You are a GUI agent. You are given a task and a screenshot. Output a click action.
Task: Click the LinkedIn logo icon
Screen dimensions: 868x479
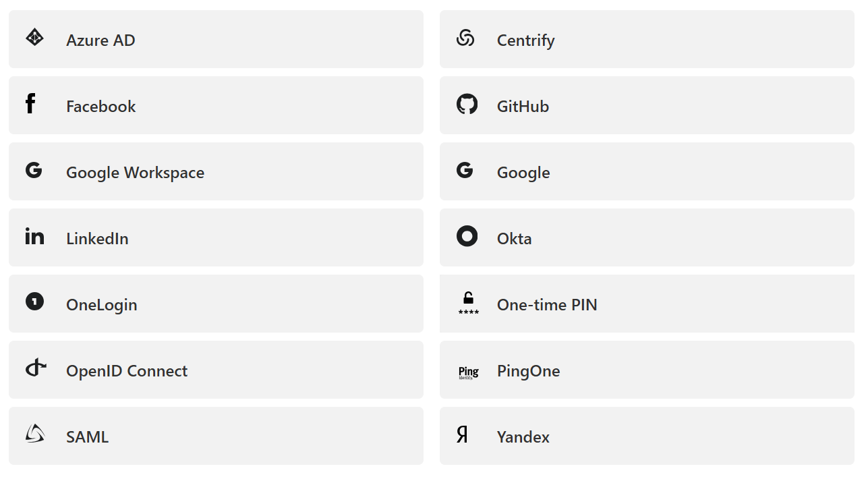pos(34,236)
